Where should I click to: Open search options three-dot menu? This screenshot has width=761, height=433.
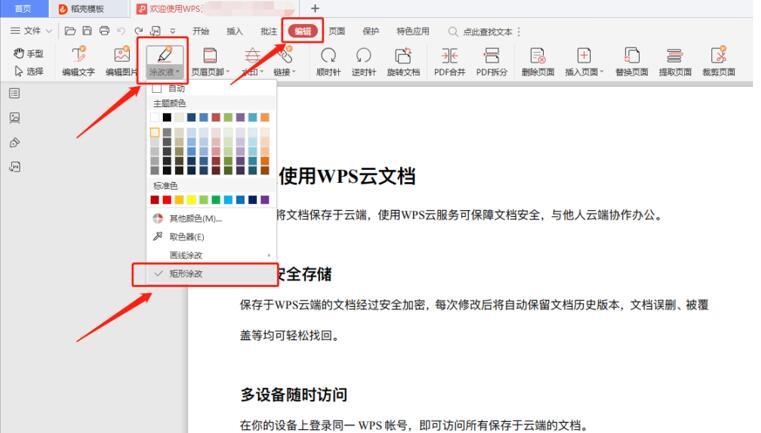click(519, 32)
